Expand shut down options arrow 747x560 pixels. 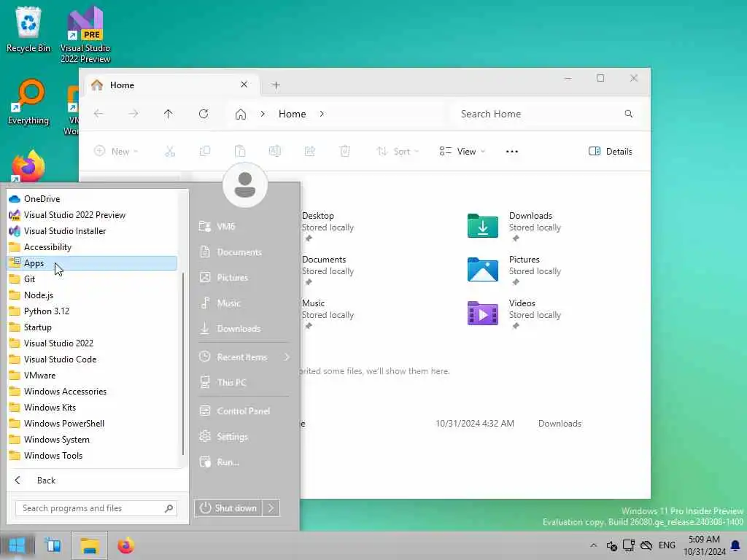point(271,508)
